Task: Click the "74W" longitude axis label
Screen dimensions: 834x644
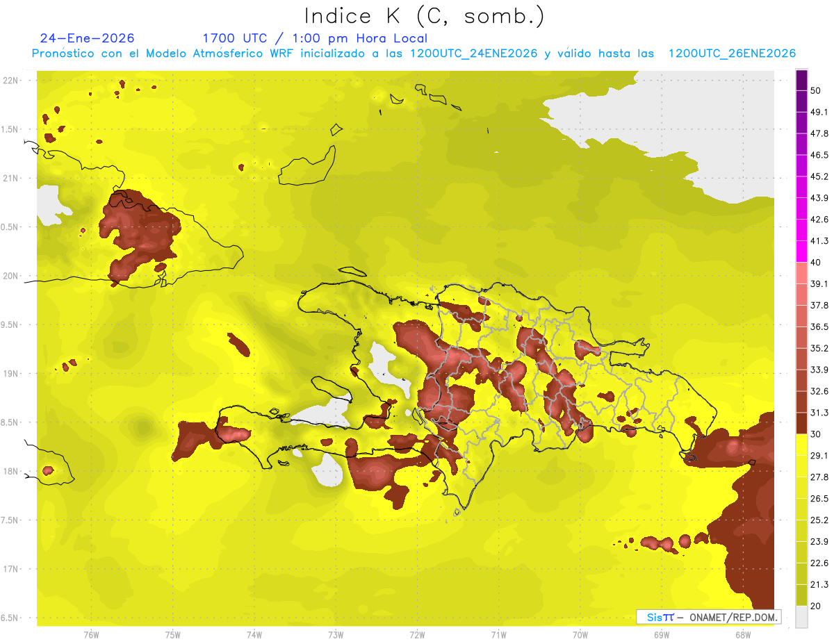Action: [x=254, y=635]
